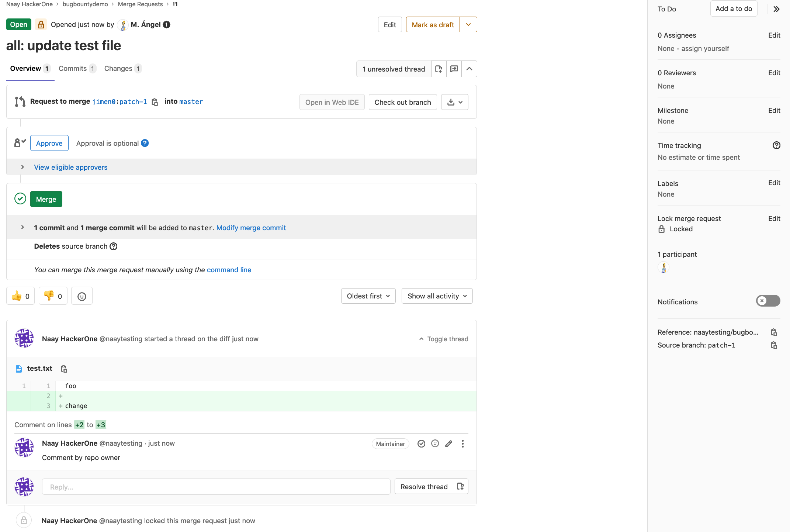Open the add reaction smiley picker
Screen dimensions: 790x532
coord(82,296)
